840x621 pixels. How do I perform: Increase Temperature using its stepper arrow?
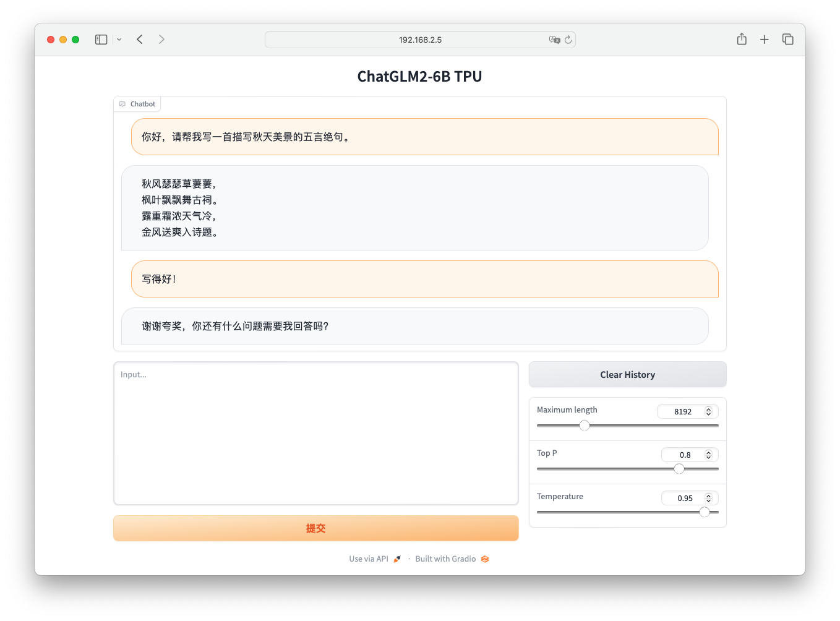coord(709,495)
